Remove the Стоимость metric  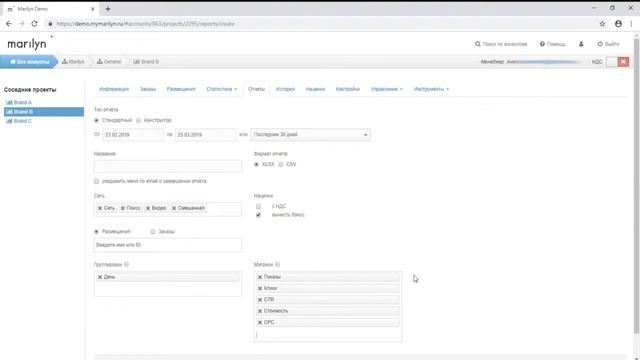(x=260, y=311)
